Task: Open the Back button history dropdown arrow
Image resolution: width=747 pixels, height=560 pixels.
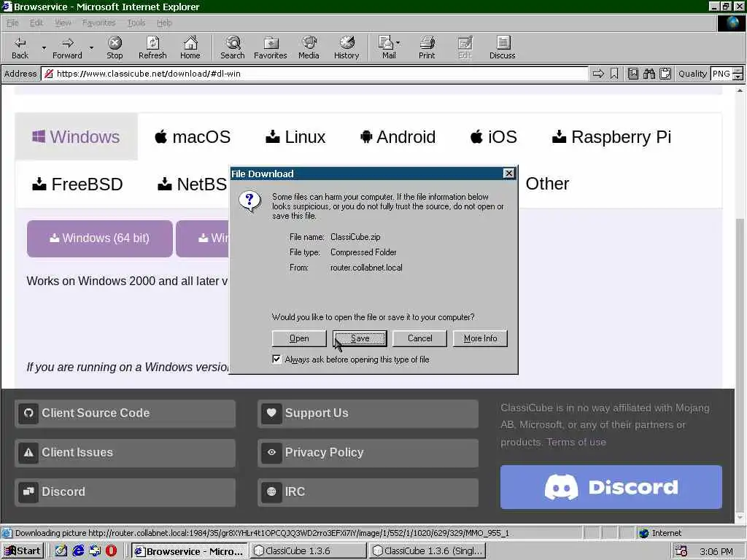Action: 44,47
